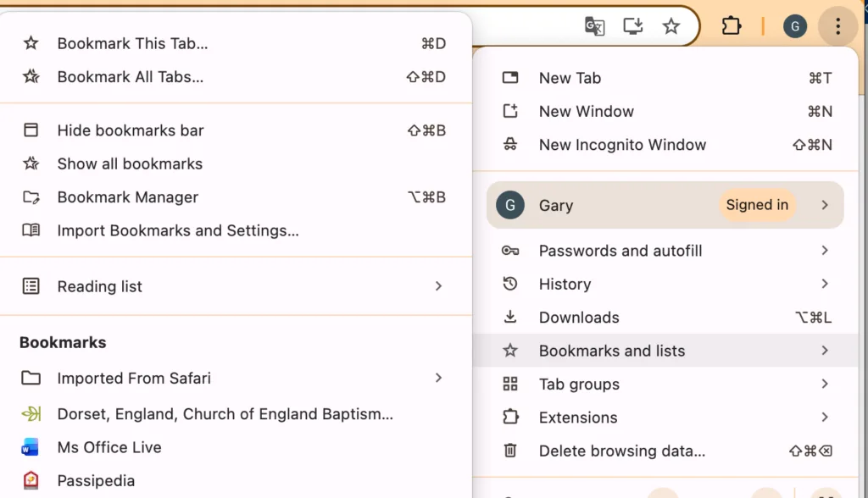
Task: Select Hide bookmarks bar
Action: click(236, 130)
